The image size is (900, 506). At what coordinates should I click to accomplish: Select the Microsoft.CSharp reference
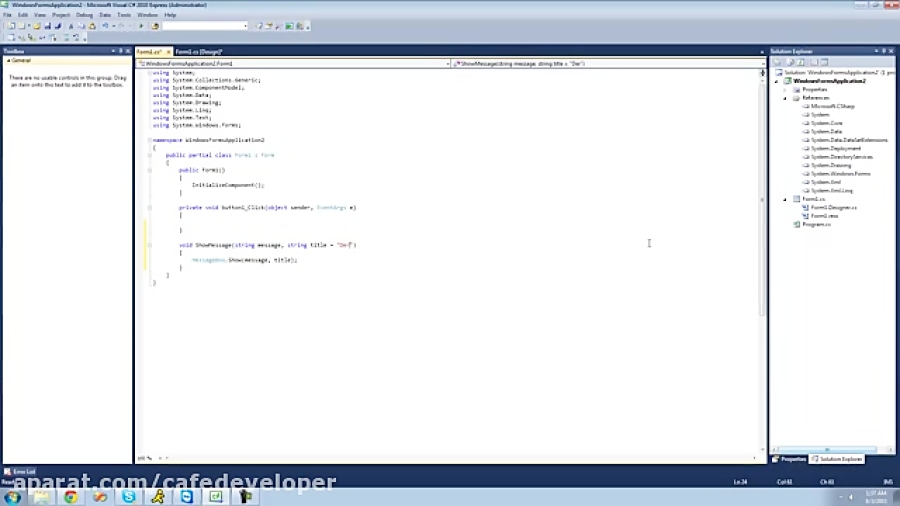(x=832, y=106)
